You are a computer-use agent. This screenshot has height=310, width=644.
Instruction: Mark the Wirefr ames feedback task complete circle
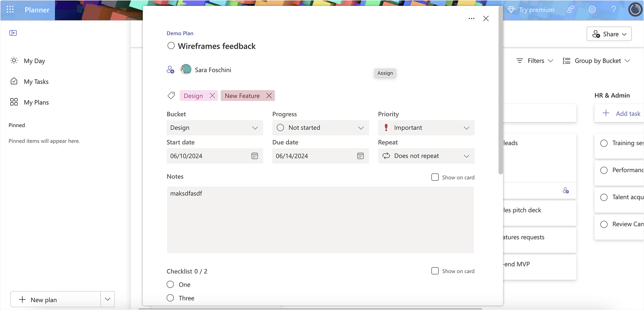pyautogui.click(x=171, y=46)
